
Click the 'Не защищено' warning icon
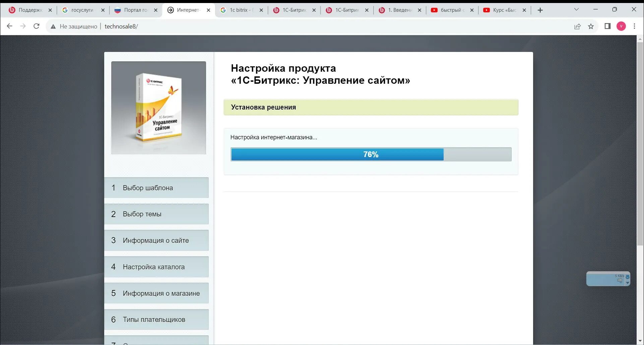click(x=53, y=26)
